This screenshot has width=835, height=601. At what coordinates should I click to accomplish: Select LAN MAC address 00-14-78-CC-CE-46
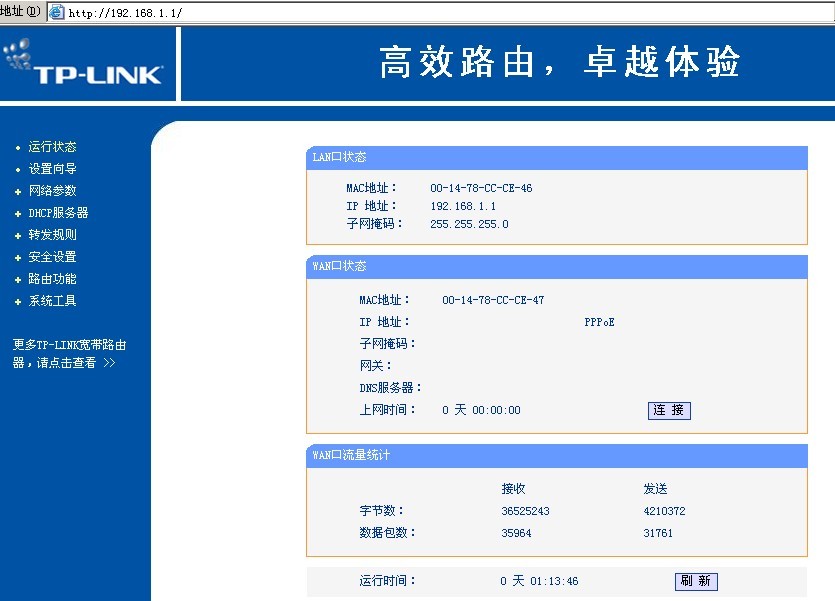(x=481, y=188)
